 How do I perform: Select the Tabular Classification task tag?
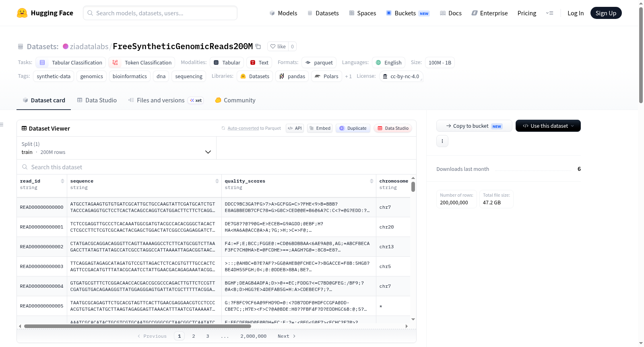pyautogui.click(x=71, y=62)
